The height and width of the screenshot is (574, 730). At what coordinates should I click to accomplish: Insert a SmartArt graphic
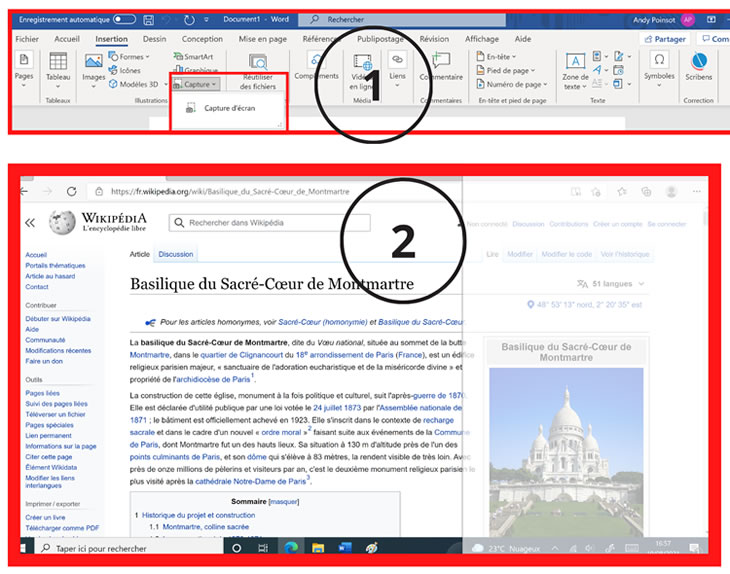tap(193, 56)
